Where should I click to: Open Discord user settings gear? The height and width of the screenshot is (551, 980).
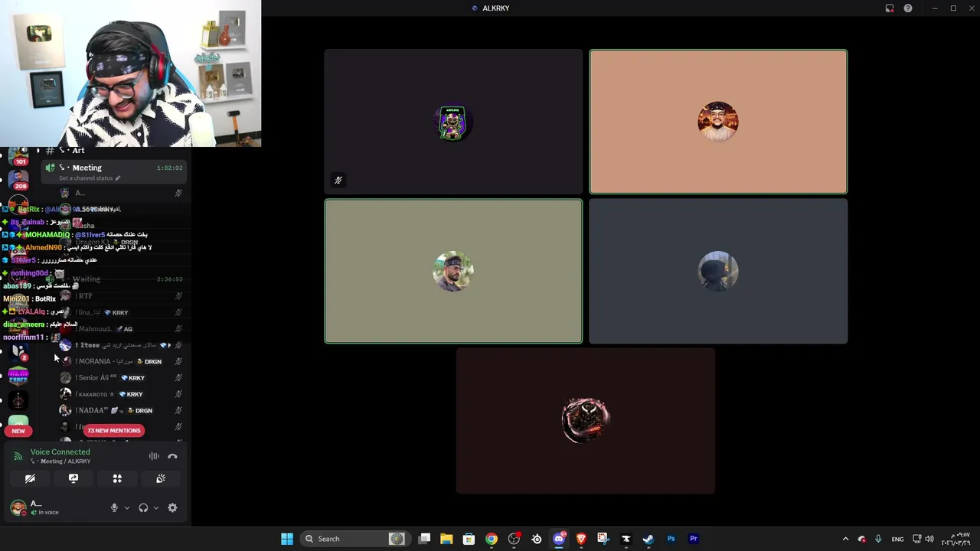(x=172, y=507)
